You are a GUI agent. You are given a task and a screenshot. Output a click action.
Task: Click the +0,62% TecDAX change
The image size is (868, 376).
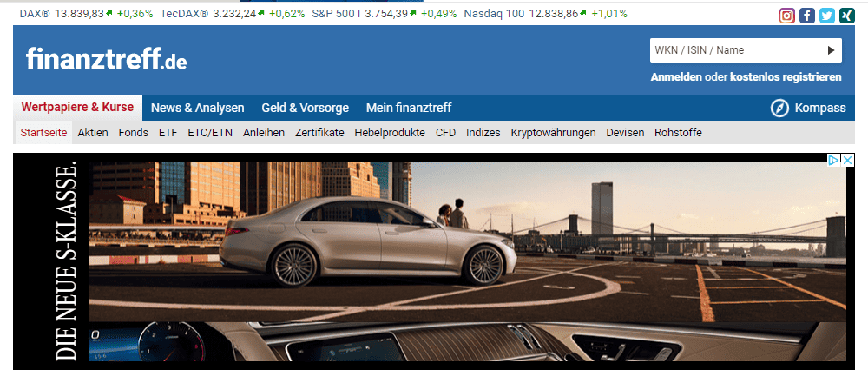(x=286, y=14)
